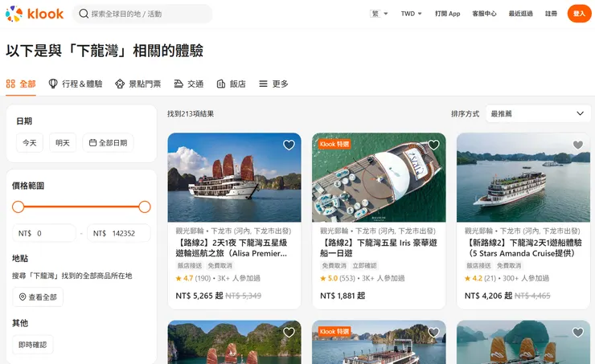Click the 打開 App link
Viewport: 595px width, 364px height.
click(x=447, y=14)
